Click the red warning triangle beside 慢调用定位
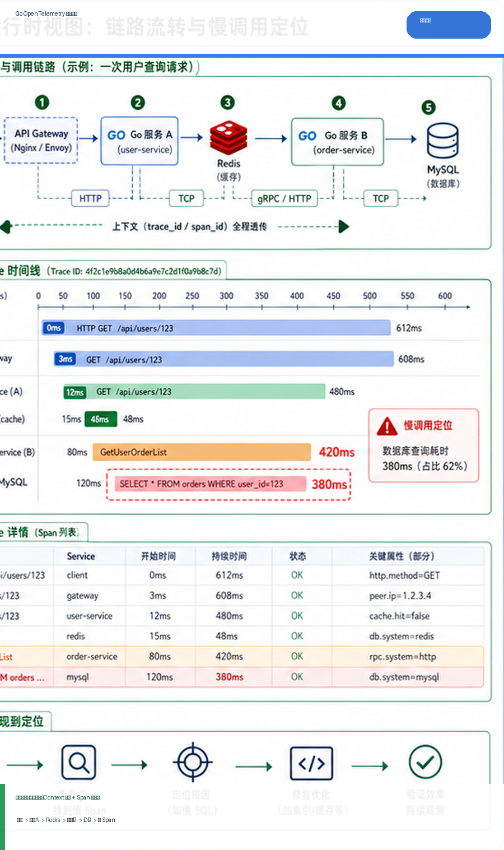The height and width of the screenshot is (850, 504). [387, 426]
